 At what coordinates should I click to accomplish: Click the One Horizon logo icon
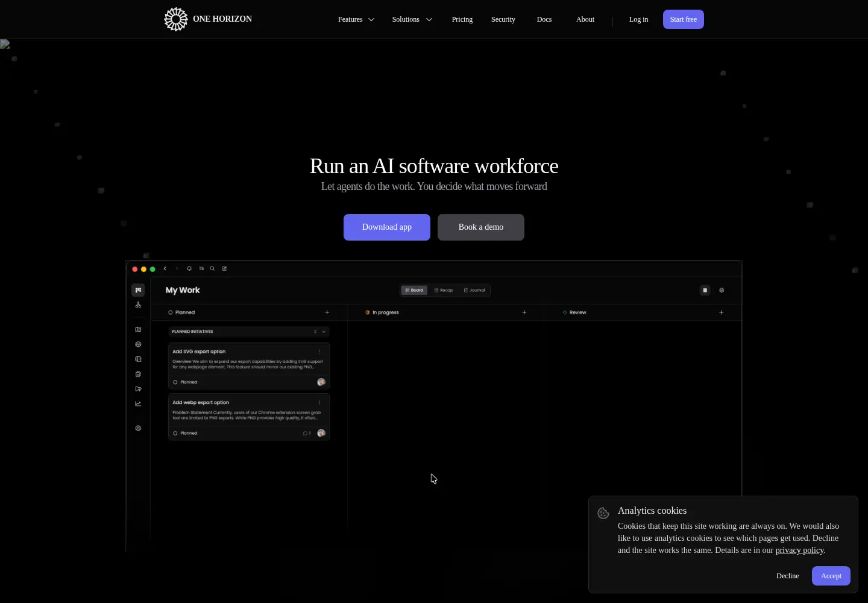(176, 19)
